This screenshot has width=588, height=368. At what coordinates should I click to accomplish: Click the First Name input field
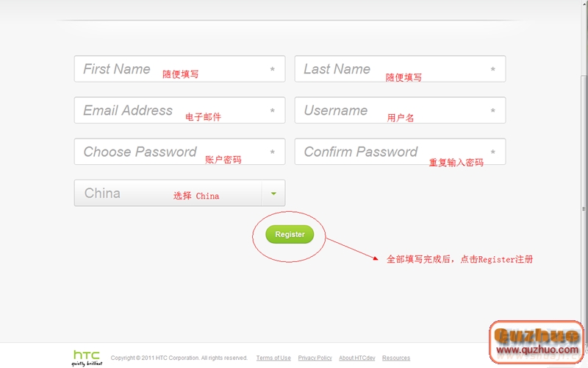pos(179,68)
